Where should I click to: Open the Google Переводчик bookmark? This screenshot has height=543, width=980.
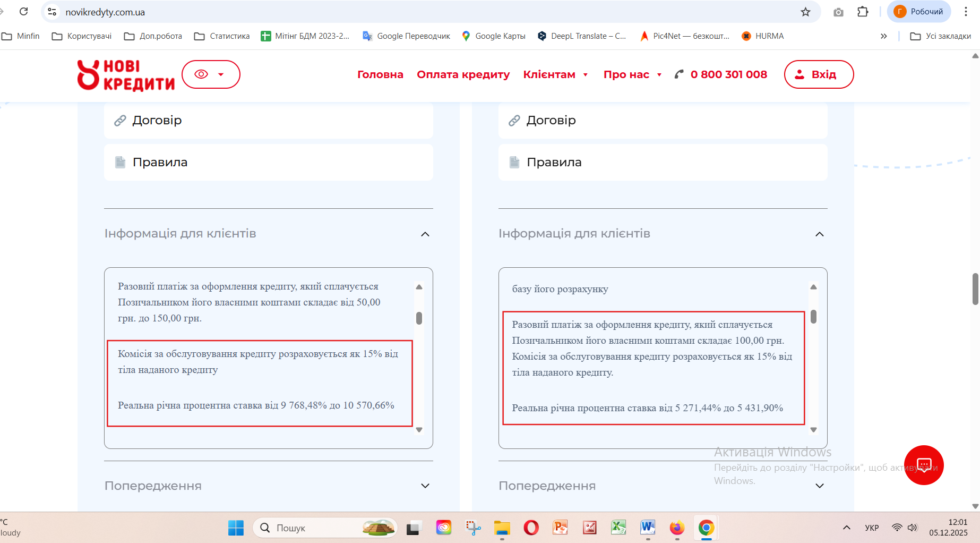click(x=406, y=36)
